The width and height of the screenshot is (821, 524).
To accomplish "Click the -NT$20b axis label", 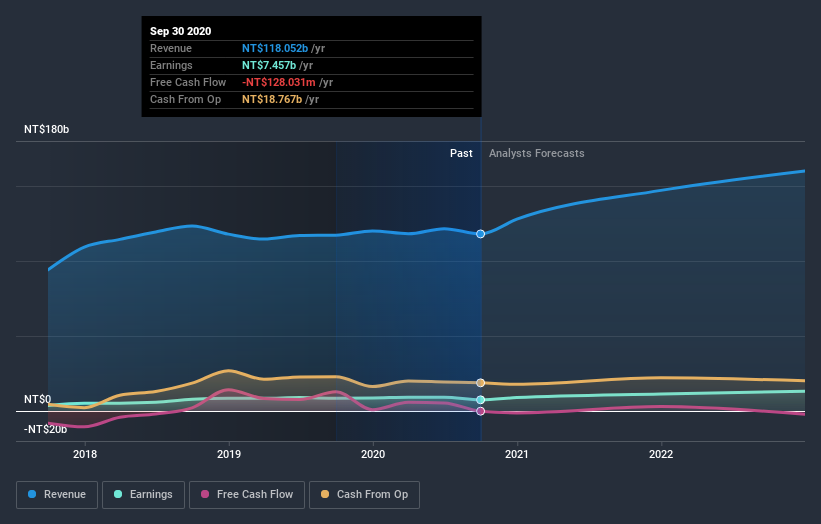I will [46, 429].
